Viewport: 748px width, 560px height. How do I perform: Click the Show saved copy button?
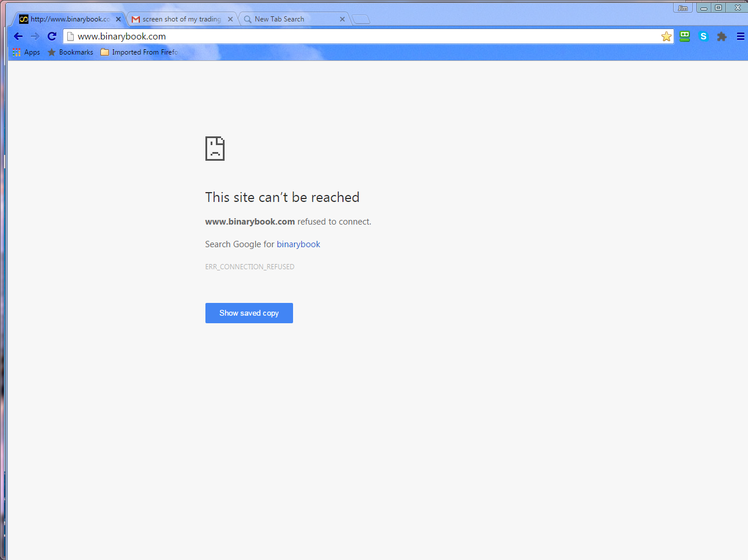point(249,313)
